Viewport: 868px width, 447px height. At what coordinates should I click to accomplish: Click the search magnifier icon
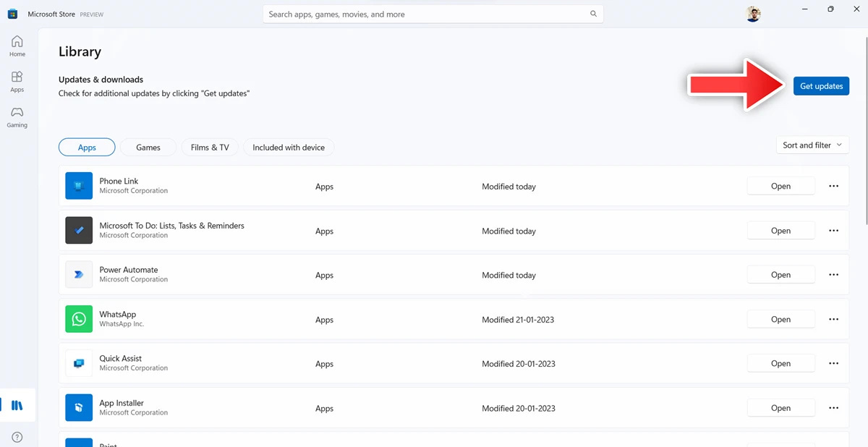tap(593, 14)
